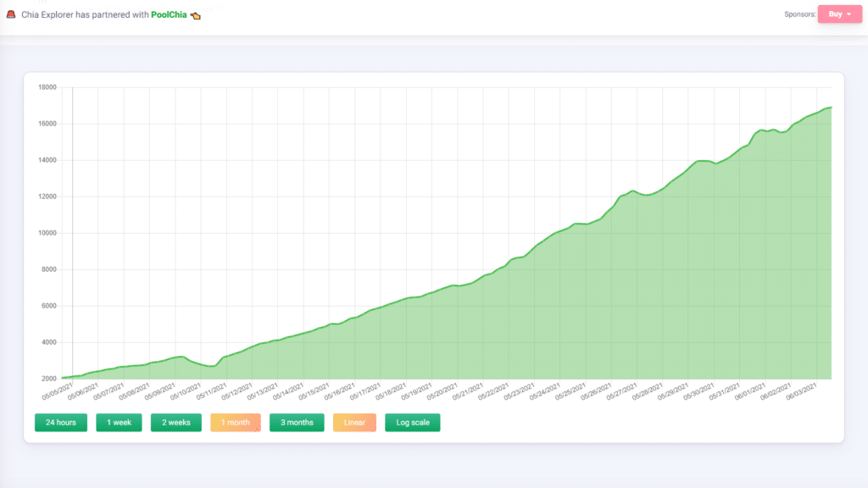Select the active 1 month range button
868x488 pixels.
[x=236, y=423]
